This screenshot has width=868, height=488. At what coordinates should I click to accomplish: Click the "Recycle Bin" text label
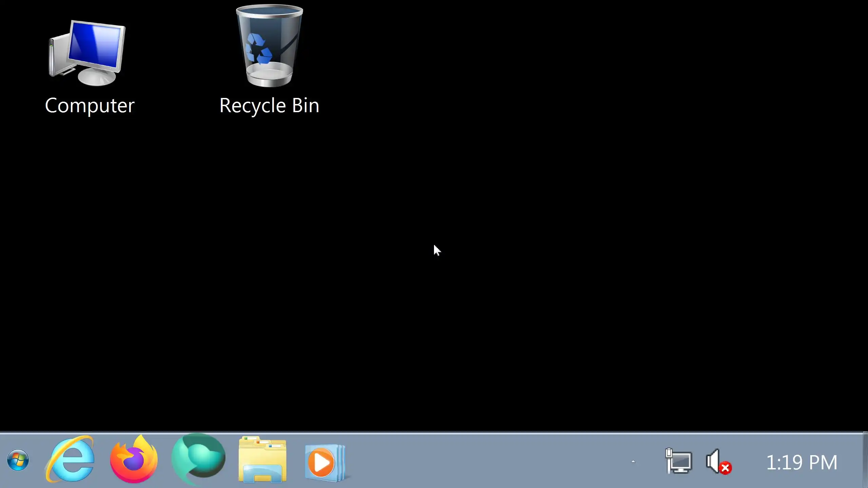click(x=269, y=106)
